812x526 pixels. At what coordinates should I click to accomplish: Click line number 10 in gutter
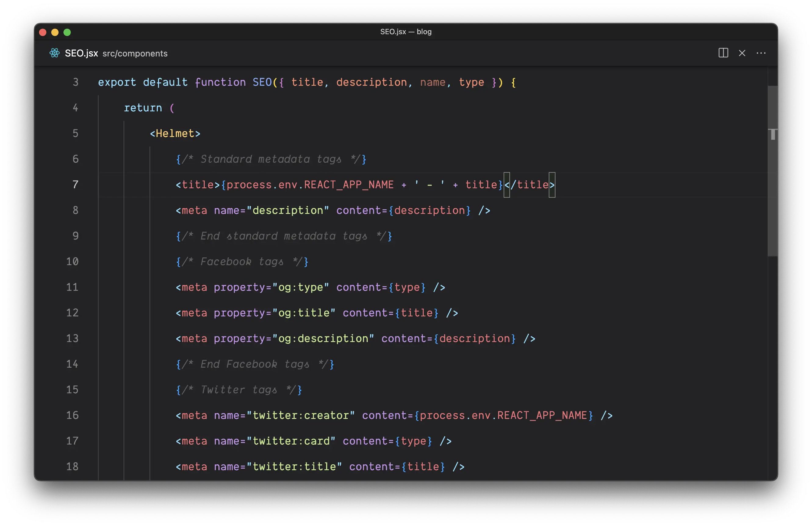tap(72, 261)
